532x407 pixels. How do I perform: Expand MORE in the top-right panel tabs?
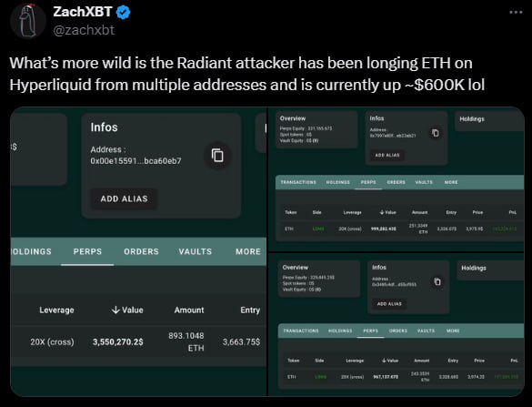pyautogui.click(x=451, y=182)
